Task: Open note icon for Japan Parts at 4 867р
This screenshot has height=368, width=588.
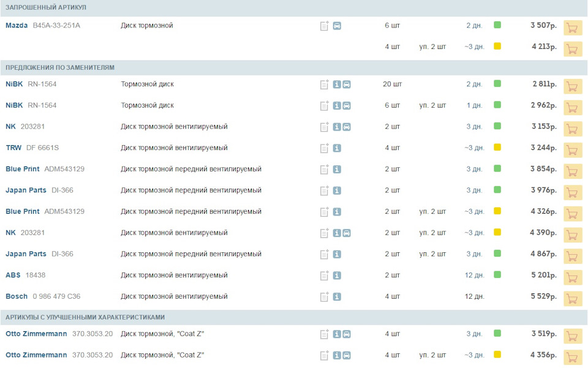Action: point(325,254)
